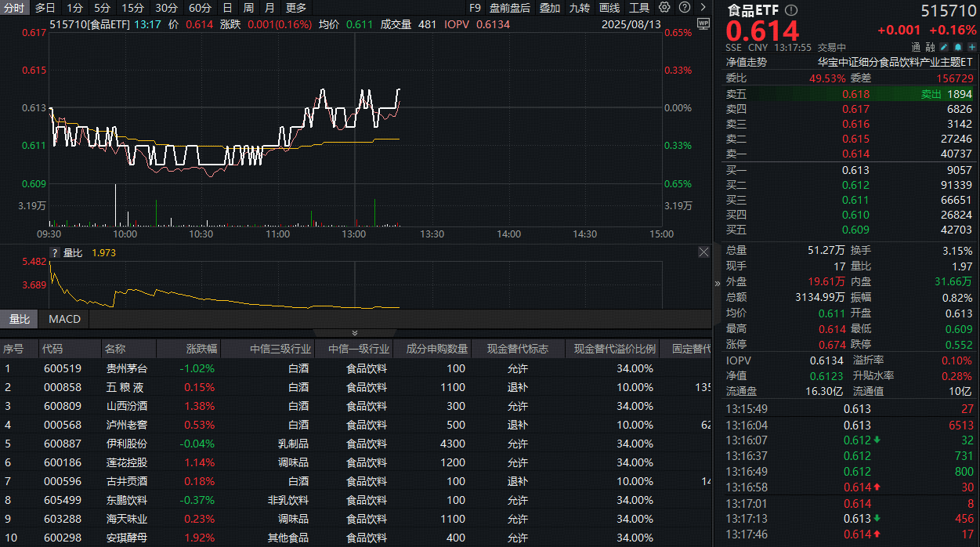Image resolution: width=980 pixels, height=547 pixels.
Task: Select the 30分 period tab
Action: tap(166, 8)
